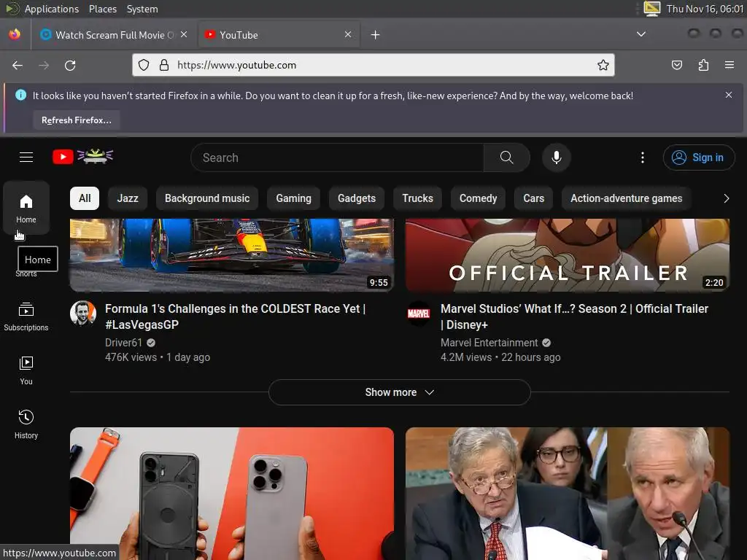Go to Home in sidebar

[26, 208]
